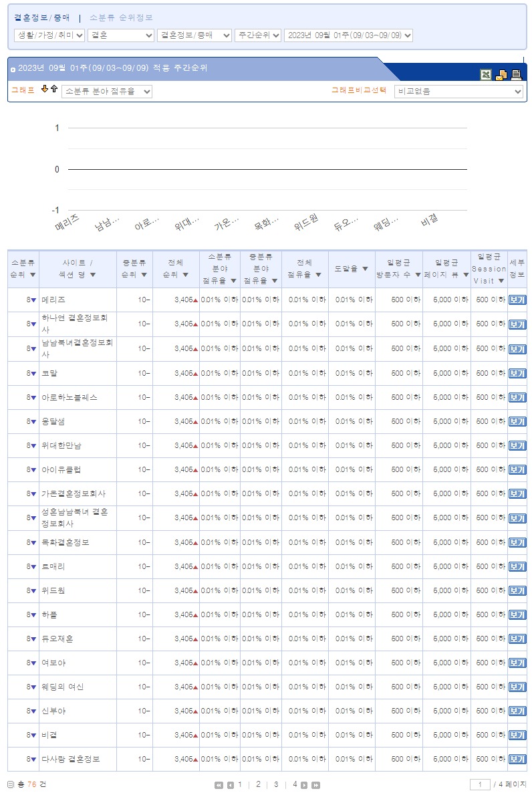The height and width of the screenshot is (799, 532).
Task: Click the next page arrow icon
Action: (304, 785)
